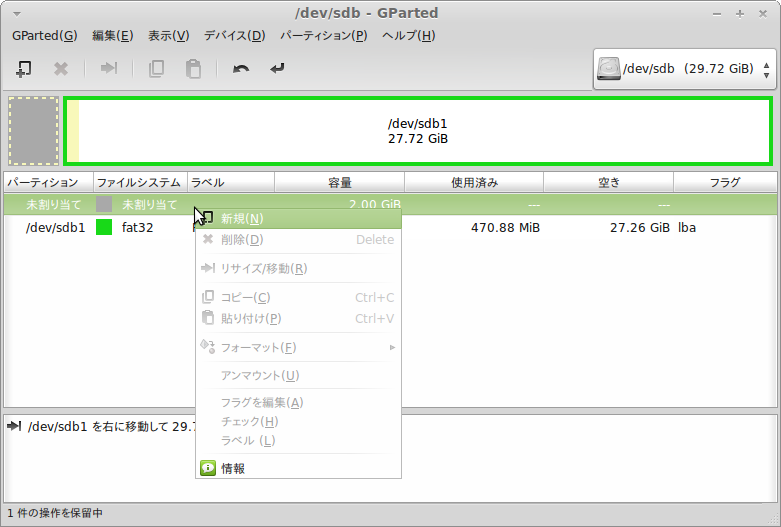Viewport: 781px width, 527px height.
Task: Open 情報 from the context menu
Action: (x=298, y=468)
